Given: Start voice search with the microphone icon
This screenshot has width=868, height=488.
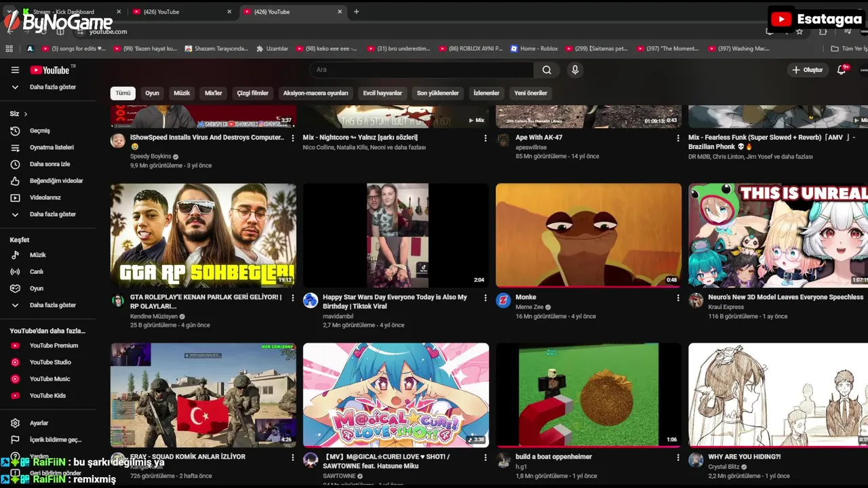Looking at the screenshot, I should click(x=575, y=70).
